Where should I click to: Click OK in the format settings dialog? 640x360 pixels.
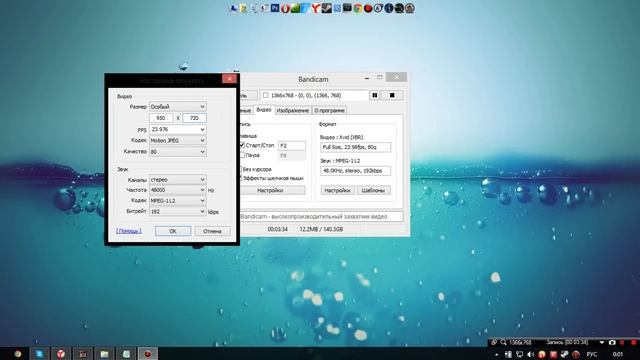pos(173,231)
